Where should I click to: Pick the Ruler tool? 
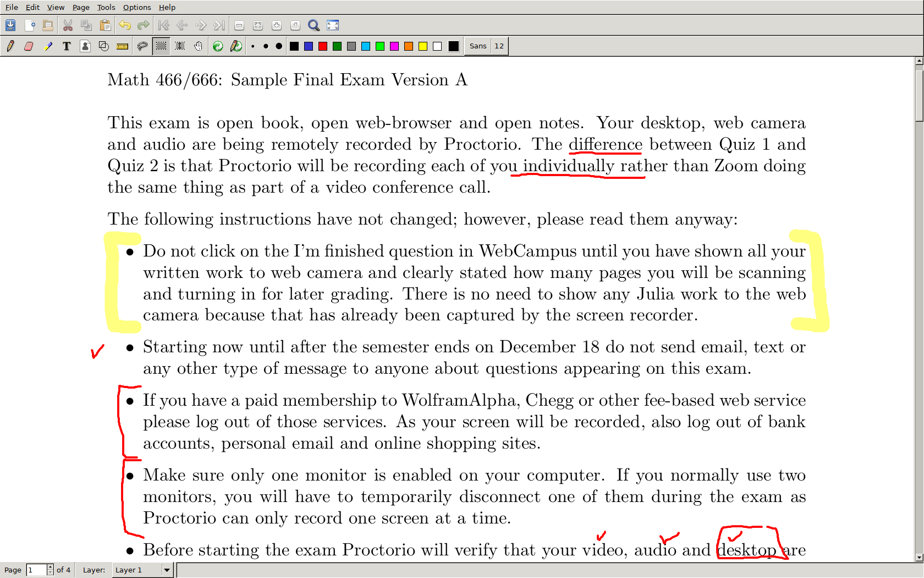[x=122, y=46]
